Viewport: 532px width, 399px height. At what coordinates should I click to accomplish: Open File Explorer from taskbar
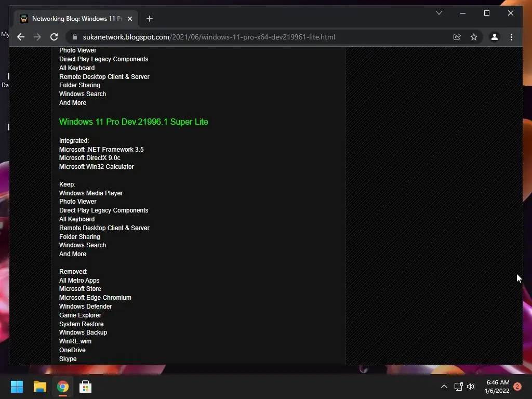click(x=39, y=387)
